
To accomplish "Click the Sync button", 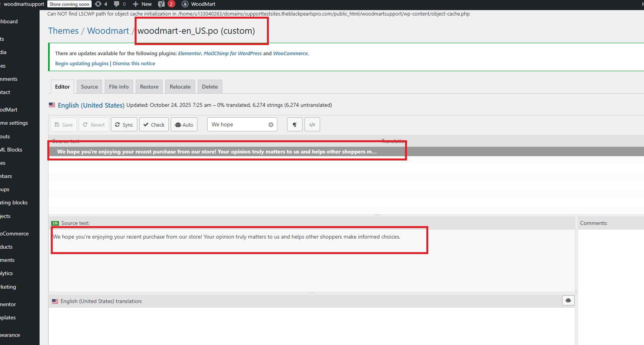I will pyautogui.click(x=124, y=125).
